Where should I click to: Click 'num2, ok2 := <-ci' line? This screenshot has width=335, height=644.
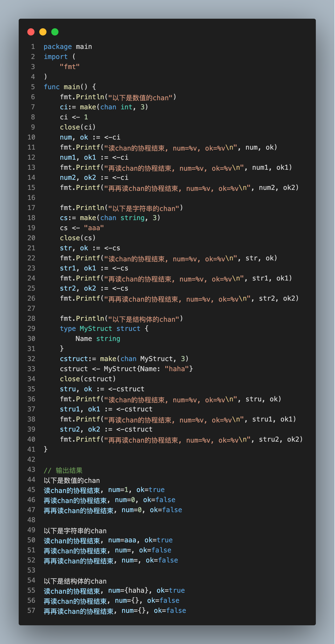click(x=94, y=177)
